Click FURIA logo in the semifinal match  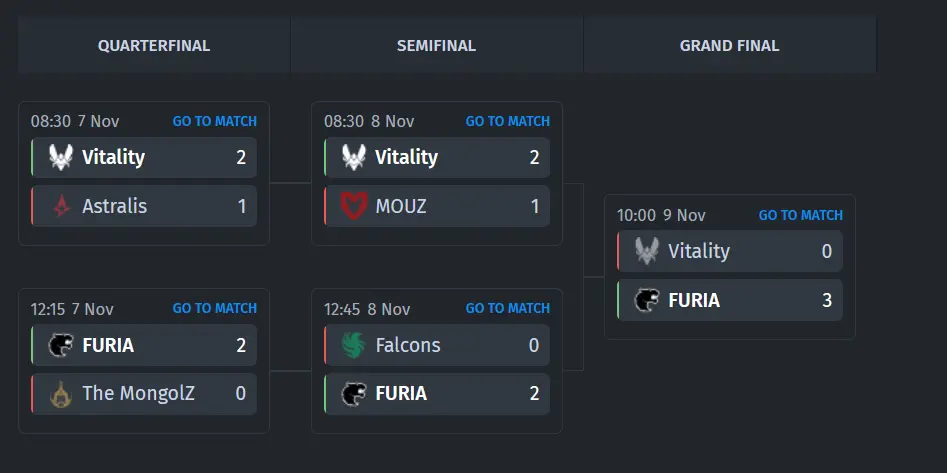point(355,394)
